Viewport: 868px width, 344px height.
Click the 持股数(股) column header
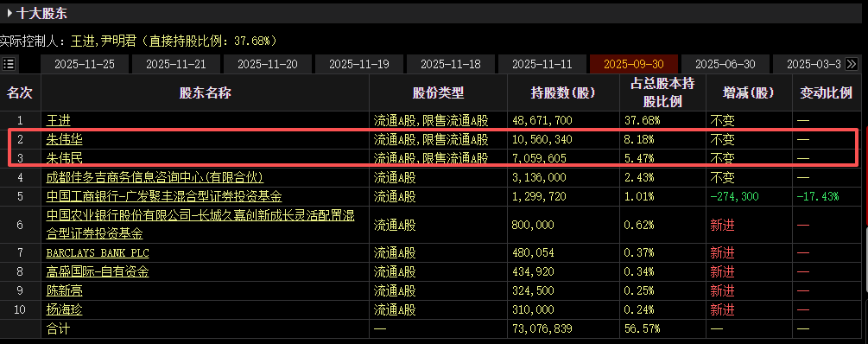(x=562, y=93)
